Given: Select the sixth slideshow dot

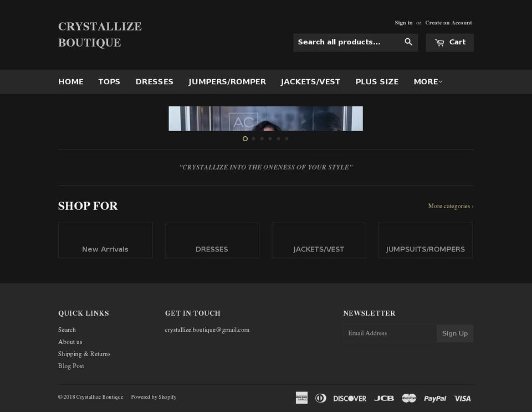Looking at the screenshot, I should [287, 138].
